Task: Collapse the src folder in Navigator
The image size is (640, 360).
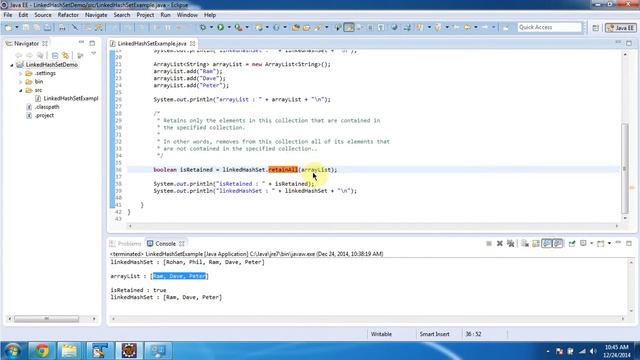Action: (21, 90)
